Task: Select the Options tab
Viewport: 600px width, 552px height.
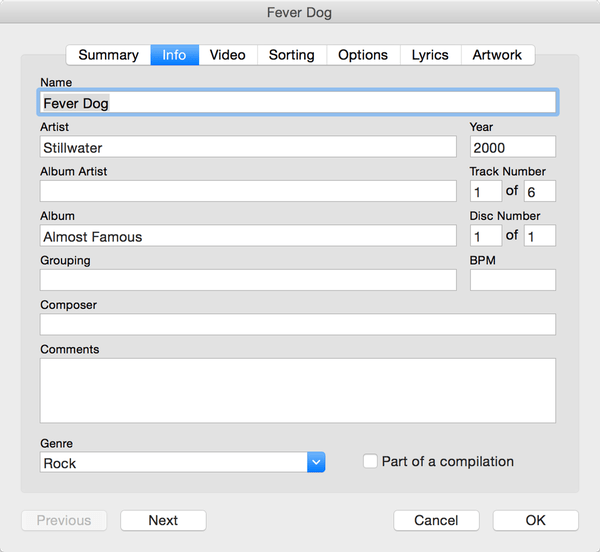Action: [x=363, y=55]
